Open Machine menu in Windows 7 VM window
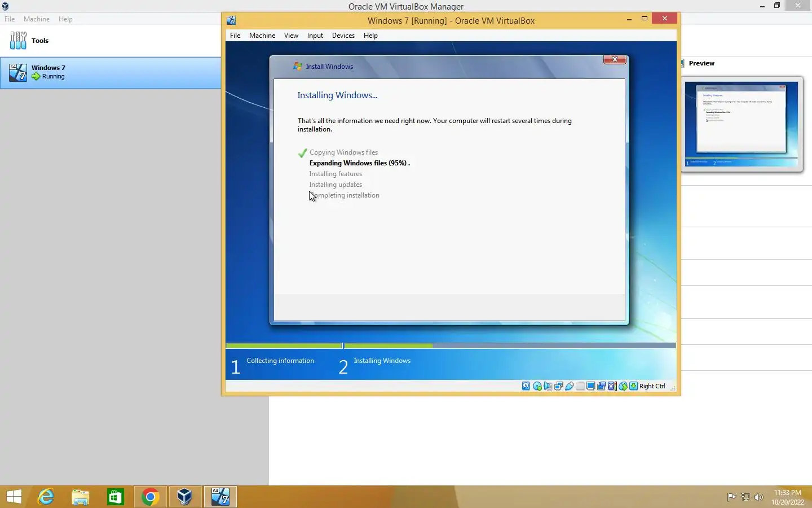 click(262, 35)
